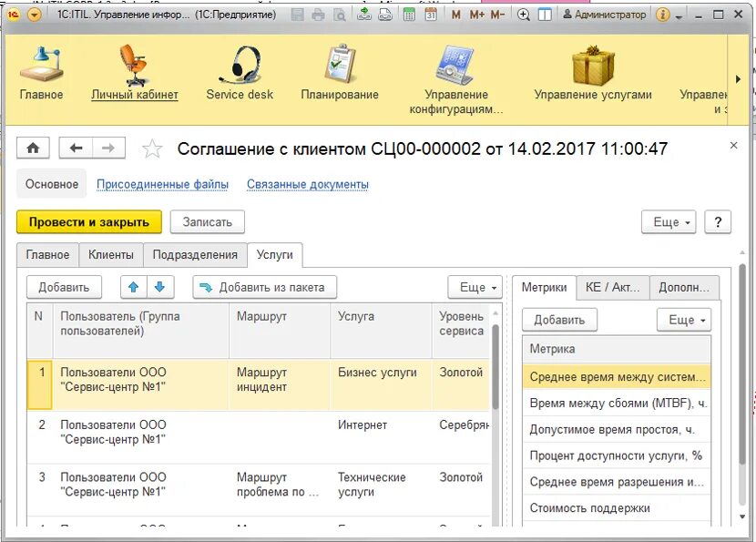756x542 pixels.
Task: Toggle the panel layout icon in title bar
Action: [x=545, y=15]
